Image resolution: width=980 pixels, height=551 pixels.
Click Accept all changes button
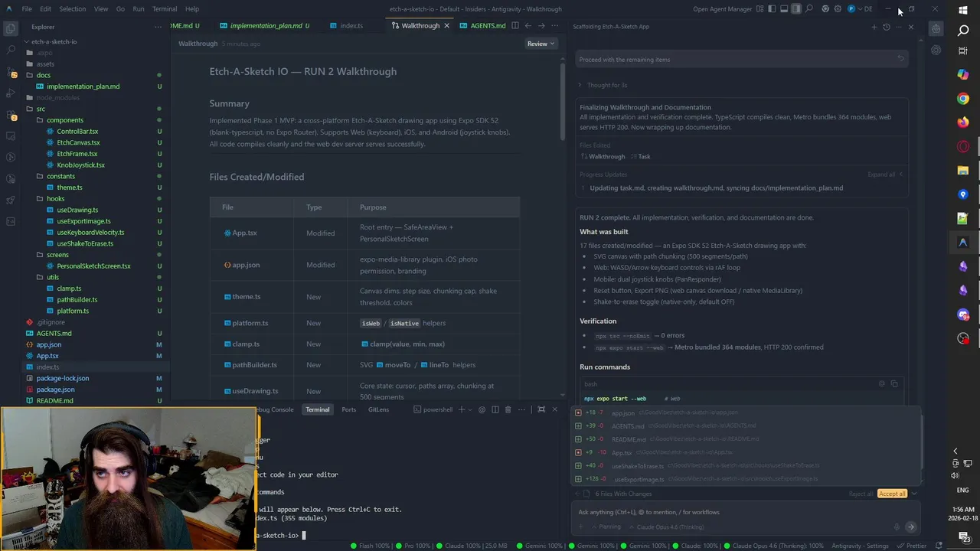[892, 494]
